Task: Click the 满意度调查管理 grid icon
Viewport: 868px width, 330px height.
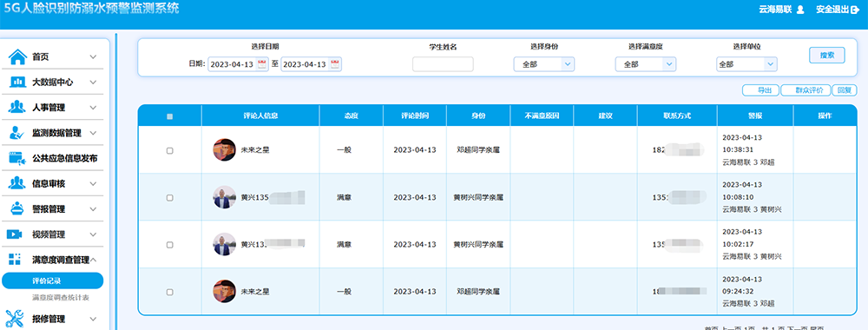Action: click(x=15, y=259)
